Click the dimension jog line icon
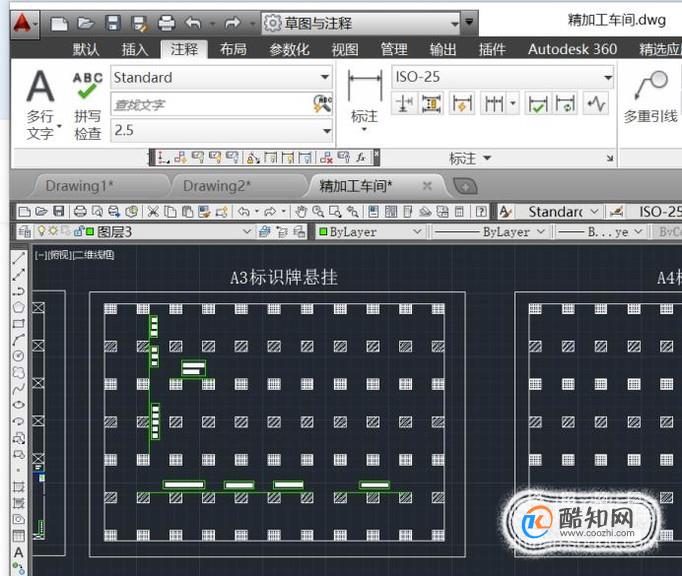The width and height of the screenshot is (682, 576). click(596, 104)
